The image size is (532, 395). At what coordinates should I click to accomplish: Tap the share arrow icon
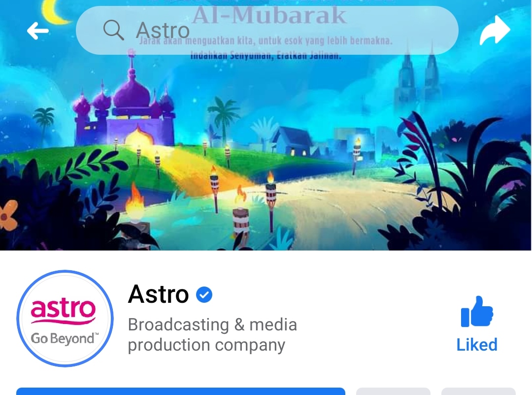[x=495, y=30]
